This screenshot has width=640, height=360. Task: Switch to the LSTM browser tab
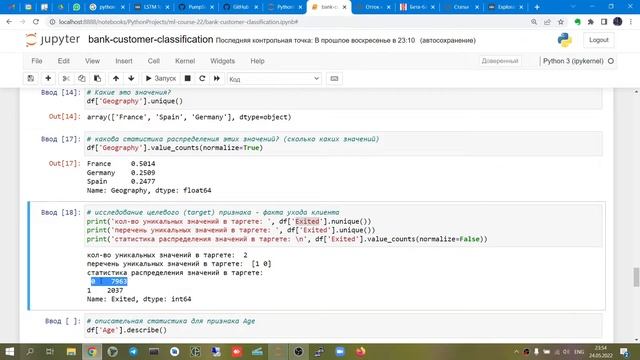click(151, 7)
